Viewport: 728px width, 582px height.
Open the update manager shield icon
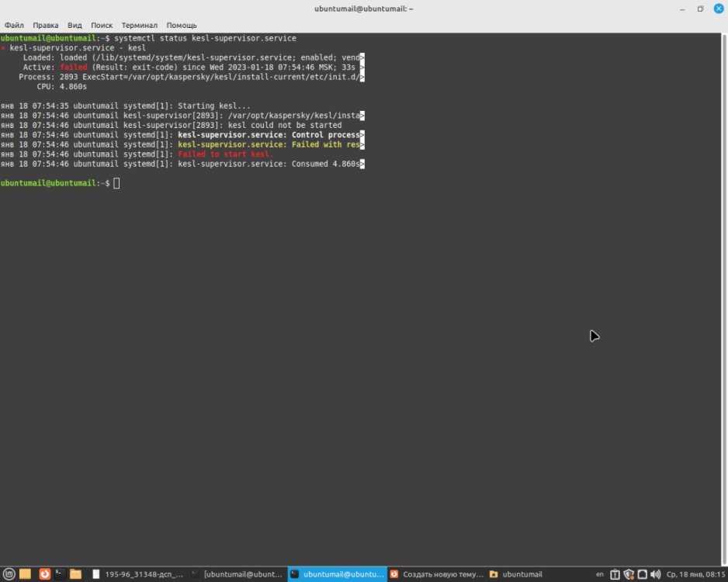pos(629,574)
